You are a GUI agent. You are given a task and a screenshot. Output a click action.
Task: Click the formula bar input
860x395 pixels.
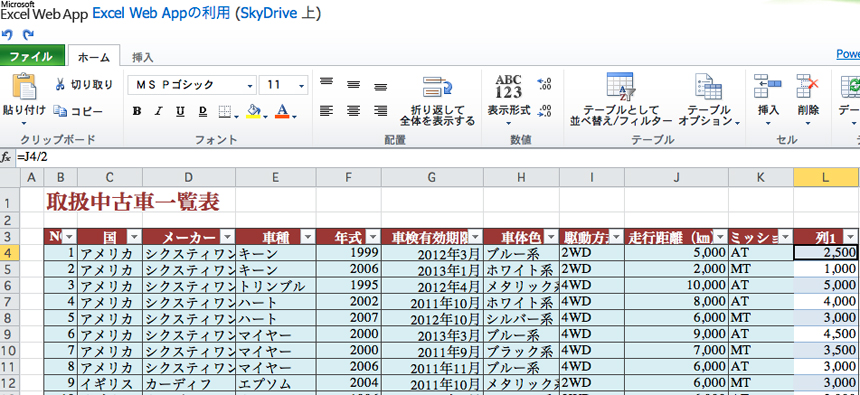[x=437, y=157]
